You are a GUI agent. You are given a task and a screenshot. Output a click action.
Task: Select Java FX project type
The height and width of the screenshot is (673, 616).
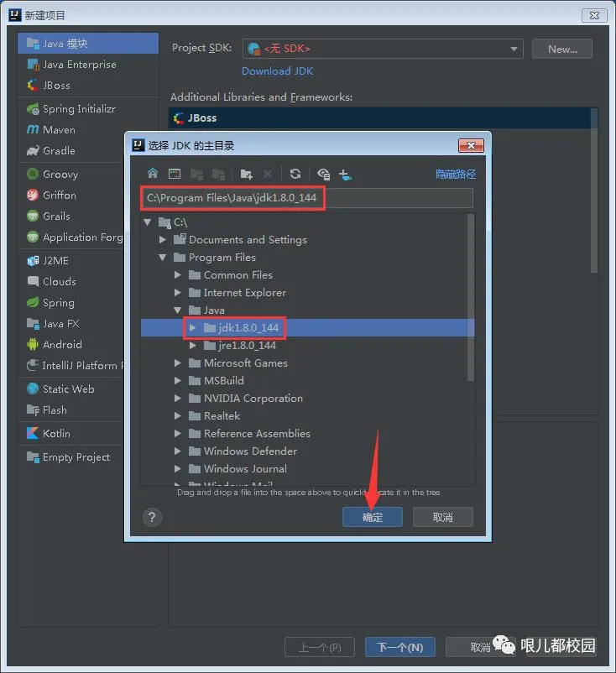pos(71,324)
